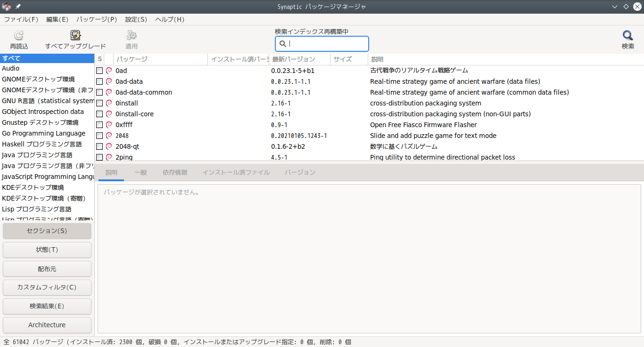644x347 pixels.
Task: Toggle the status checkbox for 0ad
Action: pos(99,71)
